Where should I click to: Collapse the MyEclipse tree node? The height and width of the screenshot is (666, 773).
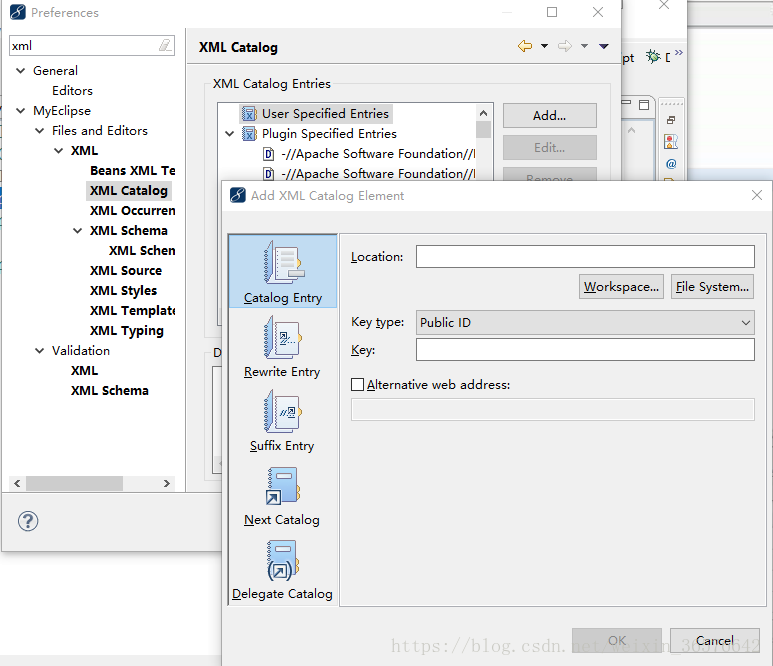(x=21, y=110)
